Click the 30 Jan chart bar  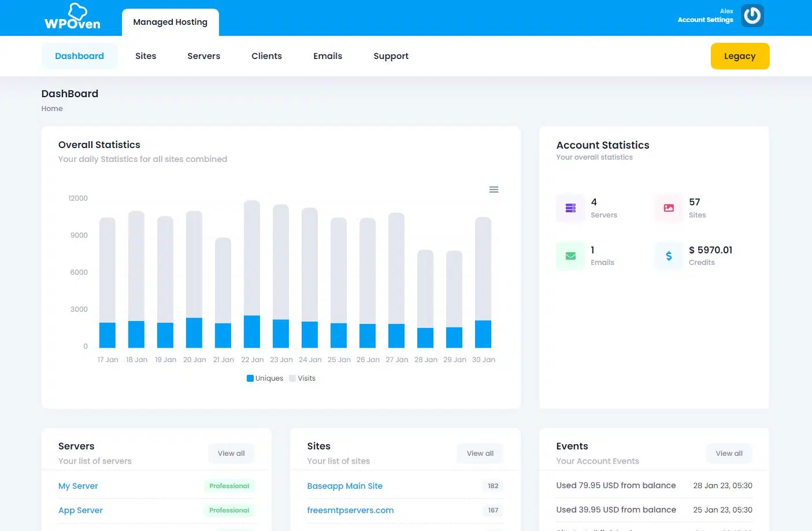483,282
